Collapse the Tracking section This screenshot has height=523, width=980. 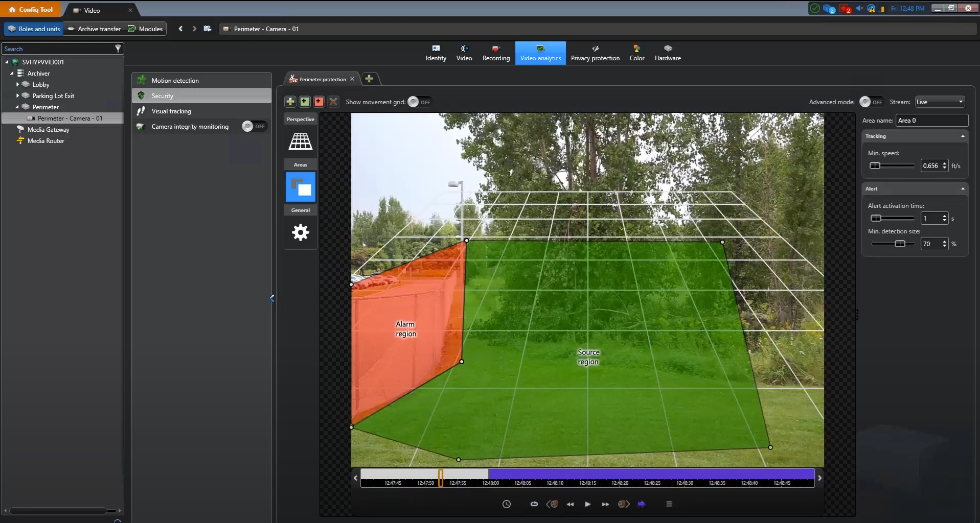[x=963, y=136]
